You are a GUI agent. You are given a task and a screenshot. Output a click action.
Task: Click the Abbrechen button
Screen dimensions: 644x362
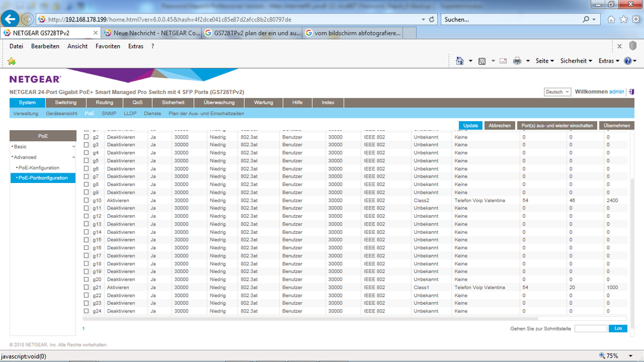[x=500, y=126]
